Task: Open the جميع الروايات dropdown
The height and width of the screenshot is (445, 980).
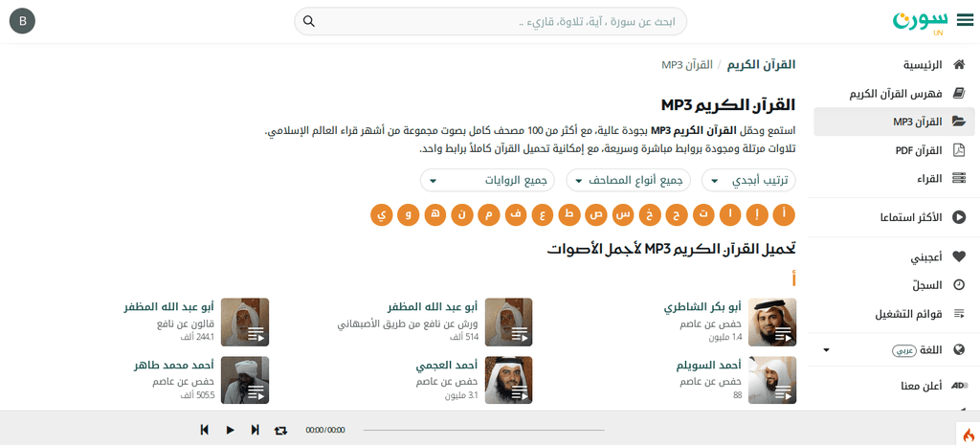Action: [x=488, y=181]
